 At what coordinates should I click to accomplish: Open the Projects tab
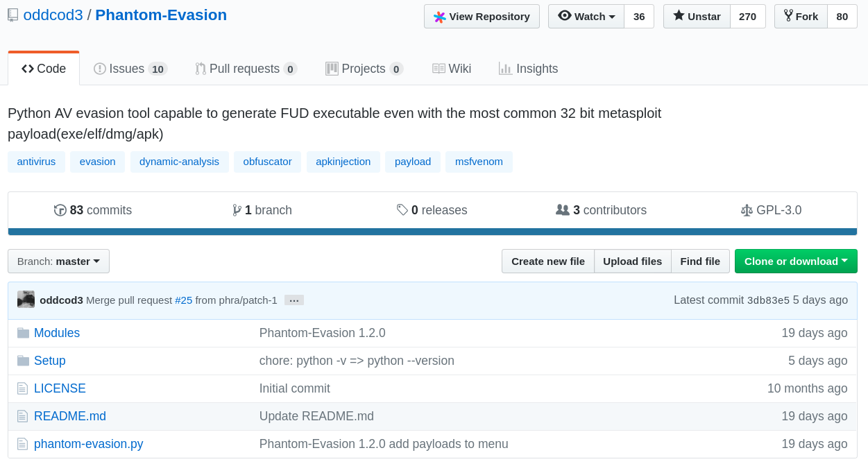364,69
